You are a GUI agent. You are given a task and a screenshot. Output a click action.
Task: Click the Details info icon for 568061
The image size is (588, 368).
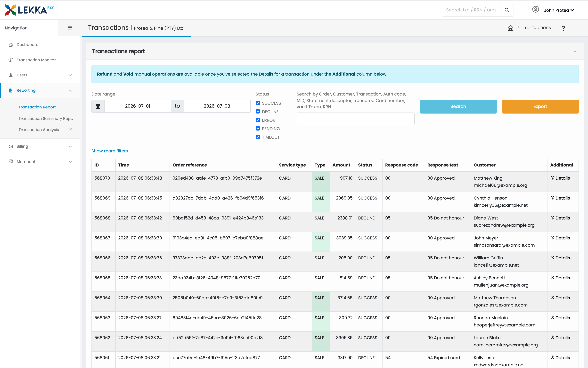[552, 358]
